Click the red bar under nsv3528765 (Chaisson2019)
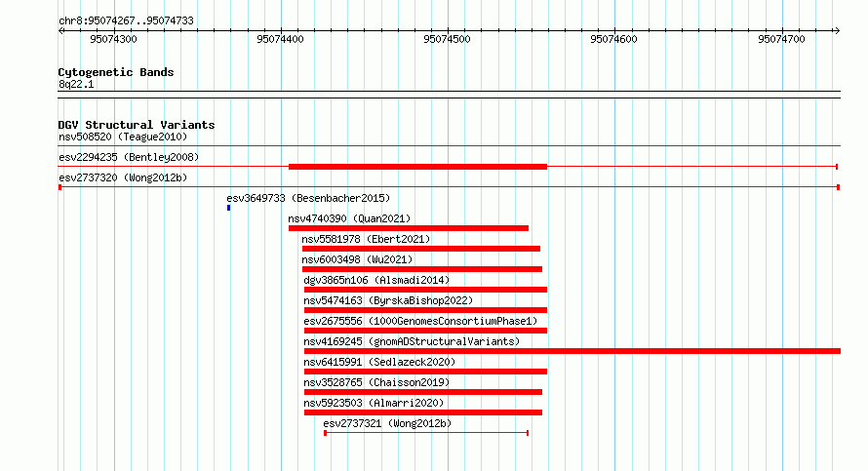This screenshot has height=471, width=868. click(423, 392)
